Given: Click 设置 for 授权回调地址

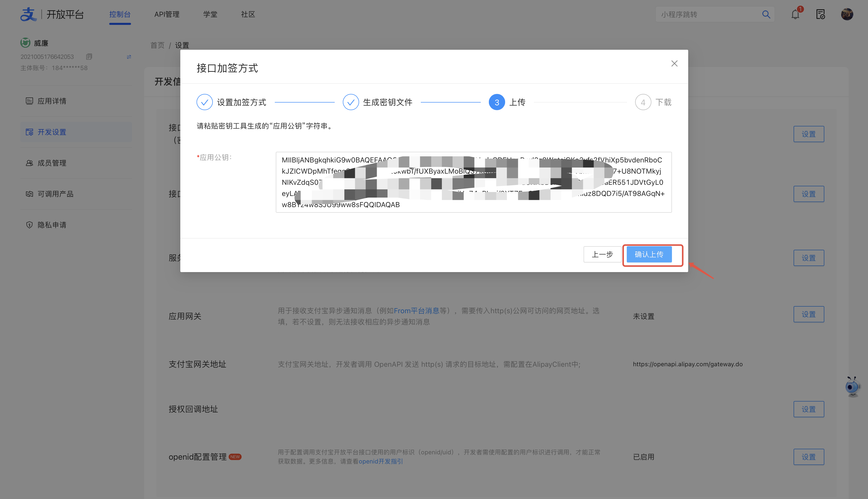Looking at the screenshot, I should click(808, 409).
